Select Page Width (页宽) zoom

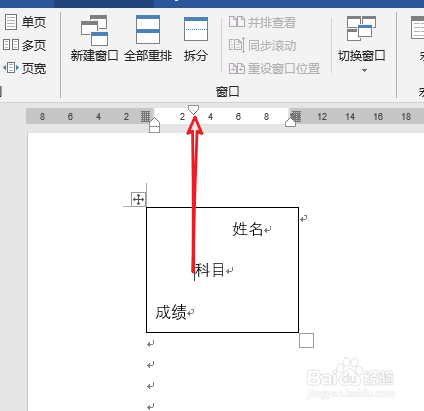[24, 68]
